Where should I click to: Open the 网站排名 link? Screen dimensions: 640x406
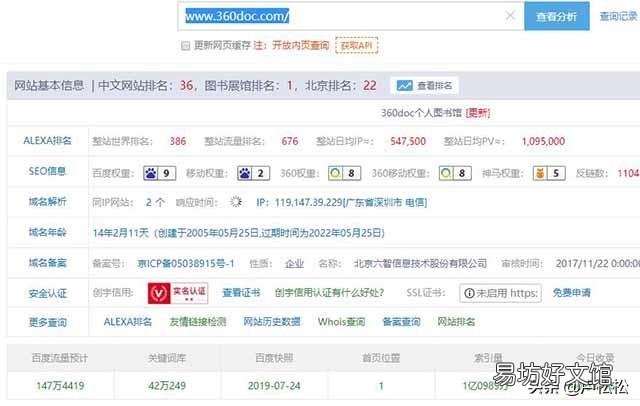click(x=456, y=322)
